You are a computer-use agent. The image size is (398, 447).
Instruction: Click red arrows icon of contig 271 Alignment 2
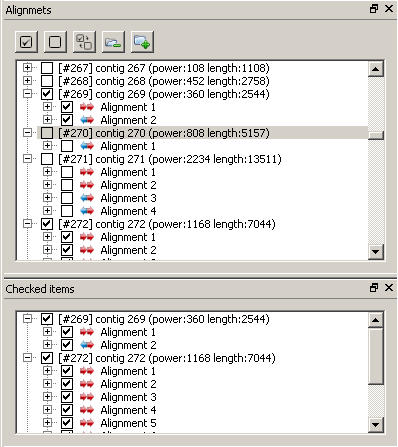(x=87, y=185)
